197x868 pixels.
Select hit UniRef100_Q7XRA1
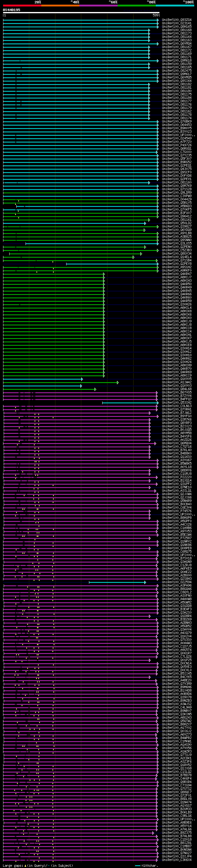(x=177, y=410)
